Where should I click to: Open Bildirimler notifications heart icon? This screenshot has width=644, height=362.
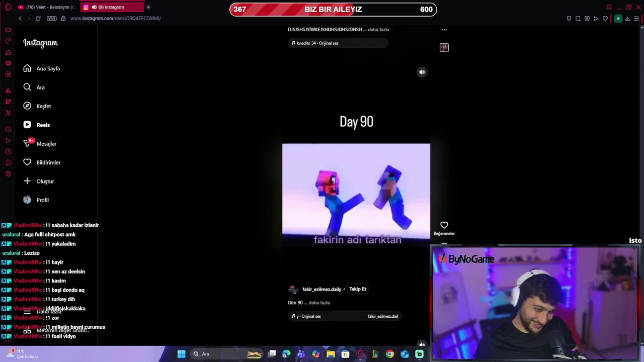(x=27, y=162)
